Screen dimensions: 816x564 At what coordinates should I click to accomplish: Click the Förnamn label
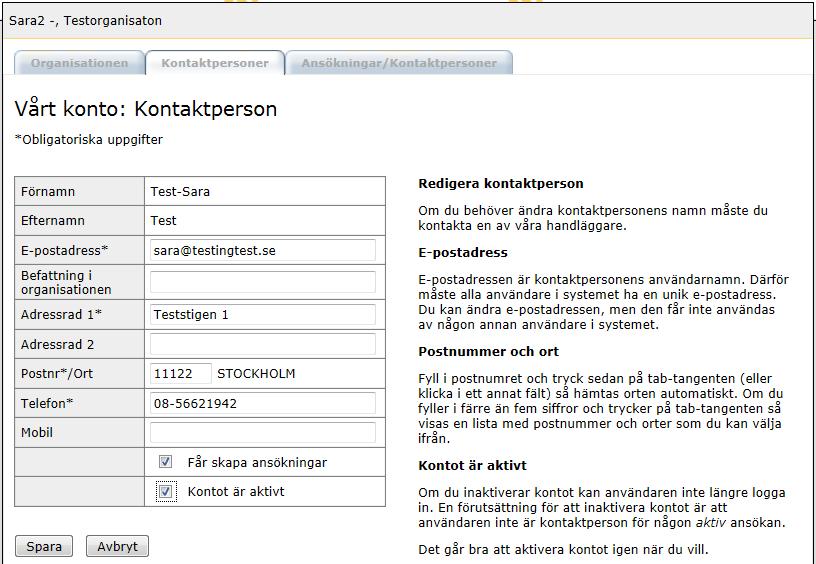click(48, 191)
